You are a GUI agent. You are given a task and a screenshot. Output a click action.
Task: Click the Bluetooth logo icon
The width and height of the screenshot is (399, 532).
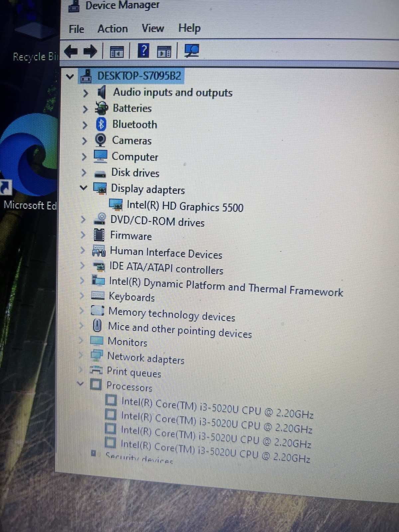pos(101,124)
